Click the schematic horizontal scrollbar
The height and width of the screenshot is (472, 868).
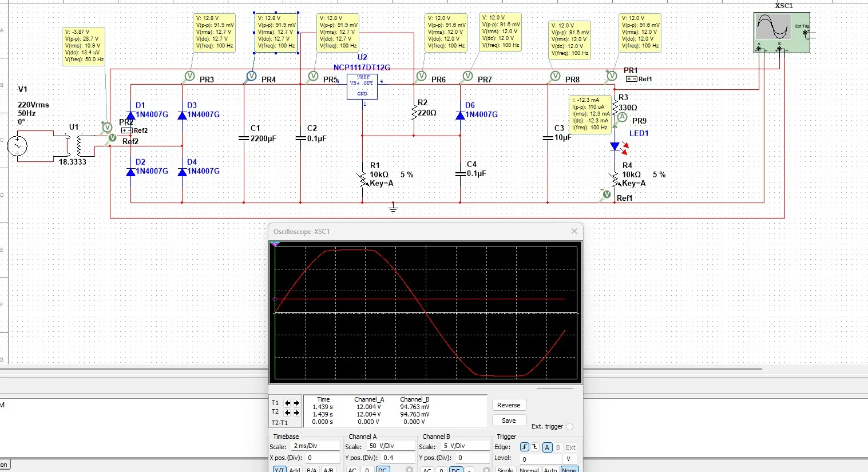[x=382, y=369]
